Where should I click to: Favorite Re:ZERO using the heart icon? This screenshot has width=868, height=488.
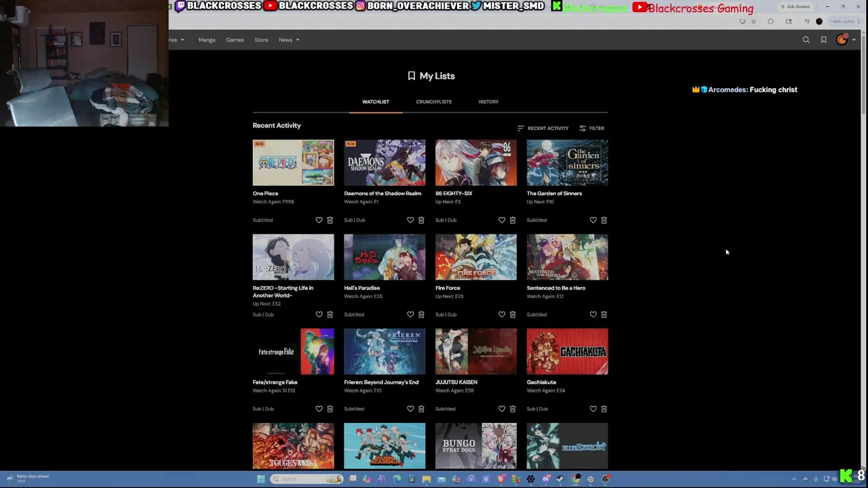click(319, 314)
